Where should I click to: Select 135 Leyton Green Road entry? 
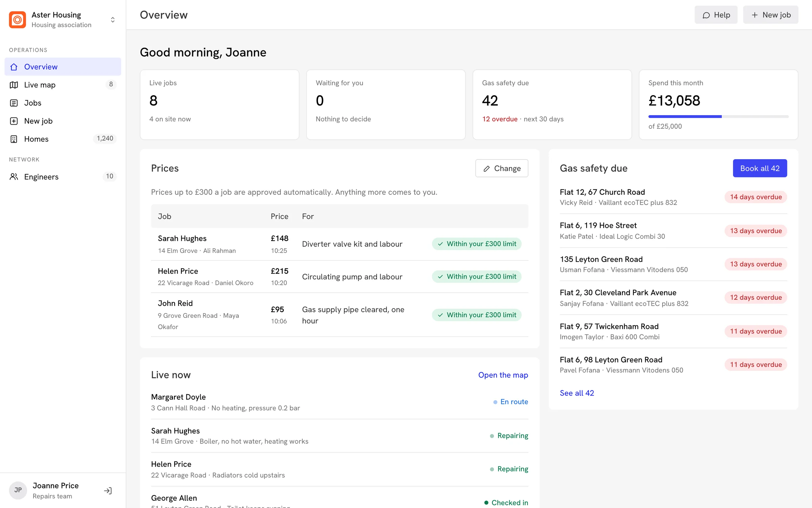click(673, 264)
